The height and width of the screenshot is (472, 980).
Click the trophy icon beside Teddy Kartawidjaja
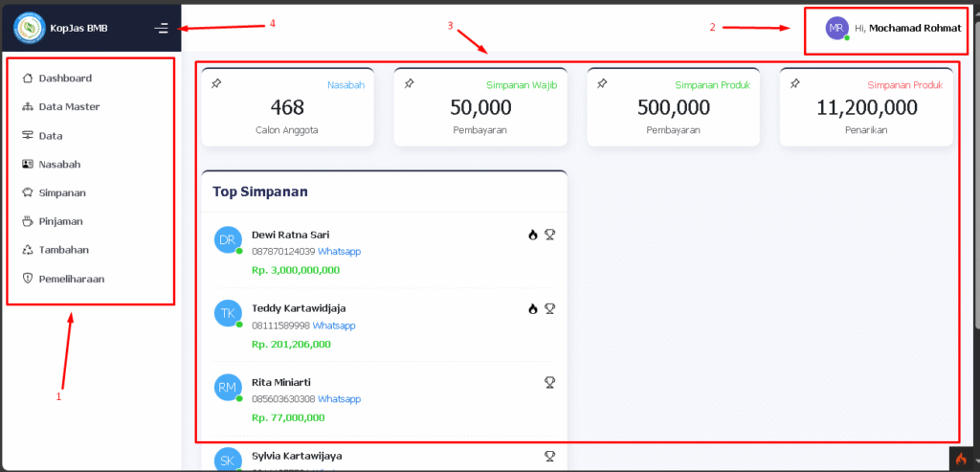(550, 308)
